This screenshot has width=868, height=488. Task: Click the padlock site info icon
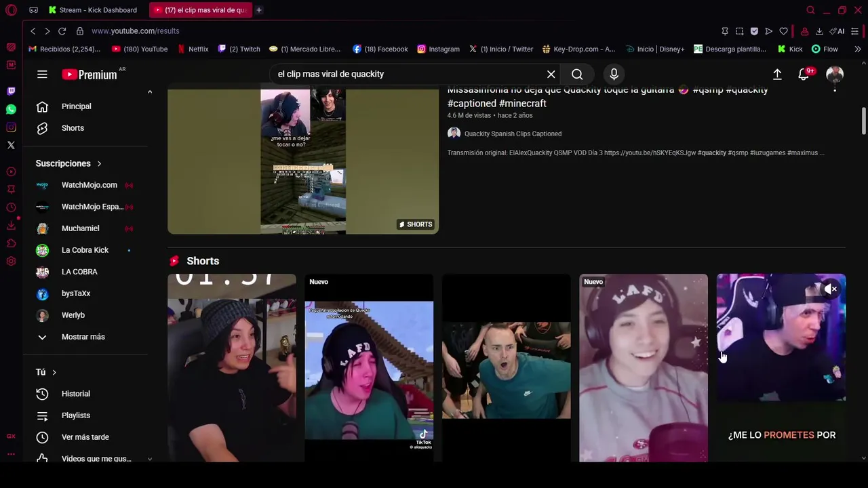pos(79,31)
